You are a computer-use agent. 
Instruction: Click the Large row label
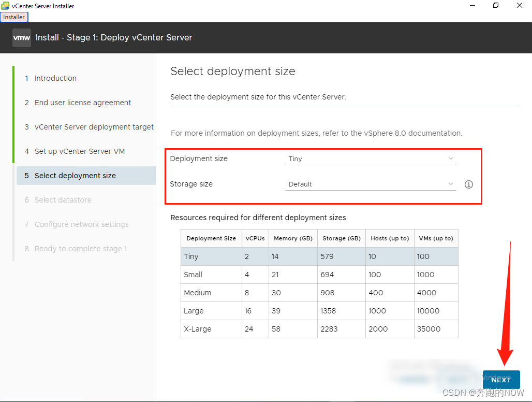point(194,311)
